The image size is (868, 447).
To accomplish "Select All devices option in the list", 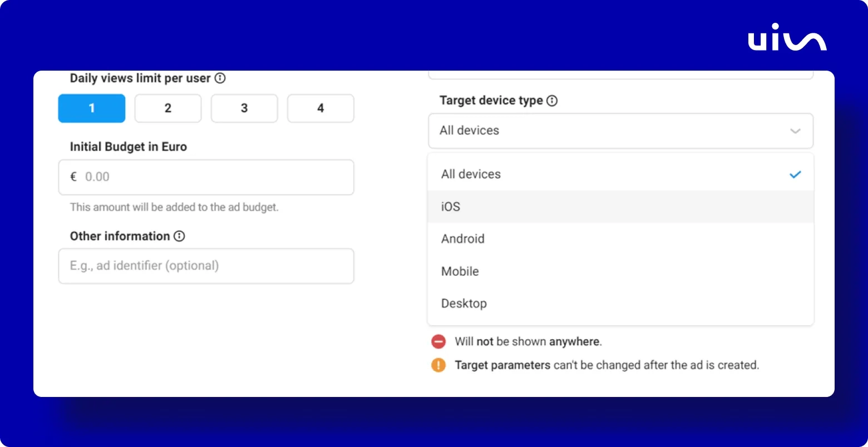I will [x=621, y=174].
